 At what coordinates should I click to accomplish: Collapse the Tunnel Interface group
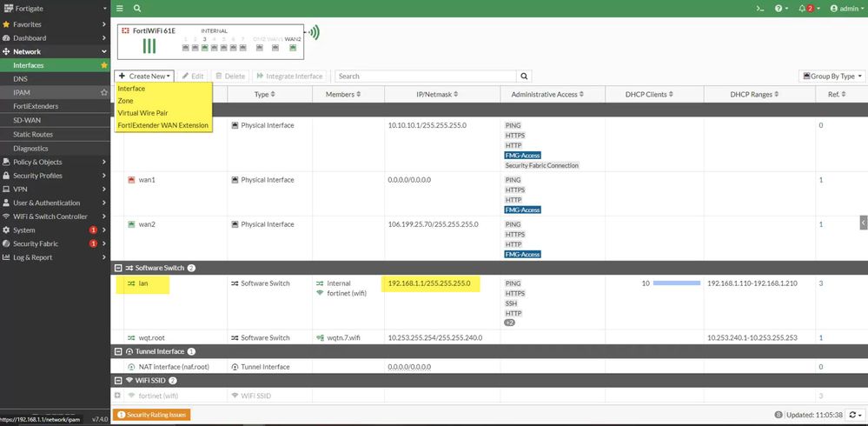(x=118, y=352)
